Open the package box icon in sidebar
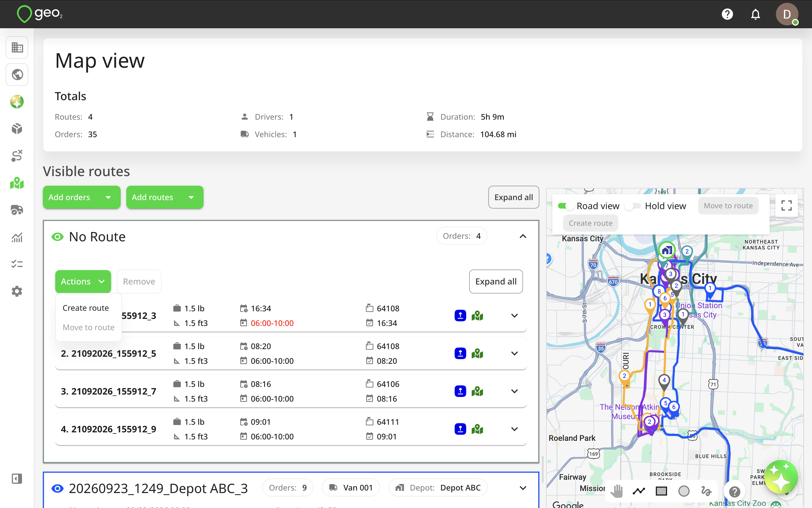812x508 pixels. pos(17,129)
